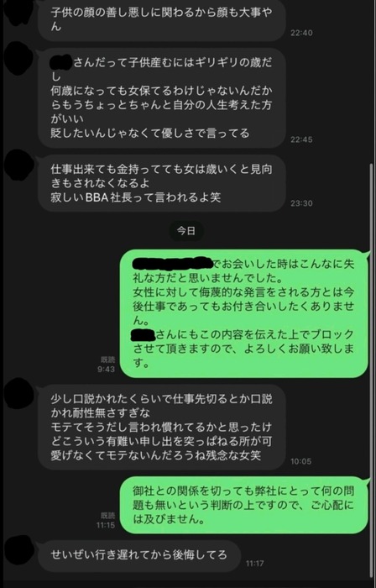Tap timestamp 23:30 beside message
The width and height of the screenshot is (376, 588).
[x=301, y=203]
